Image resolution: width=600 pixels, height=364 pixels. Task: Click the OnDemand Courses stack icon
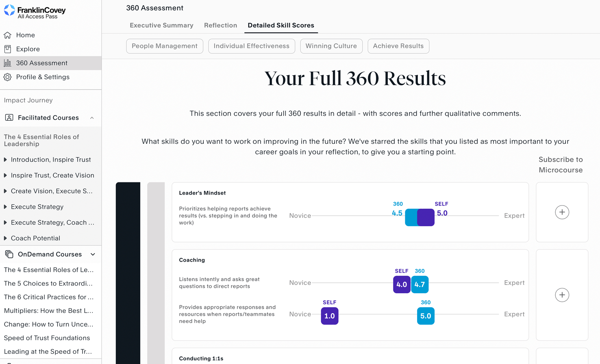9,254
